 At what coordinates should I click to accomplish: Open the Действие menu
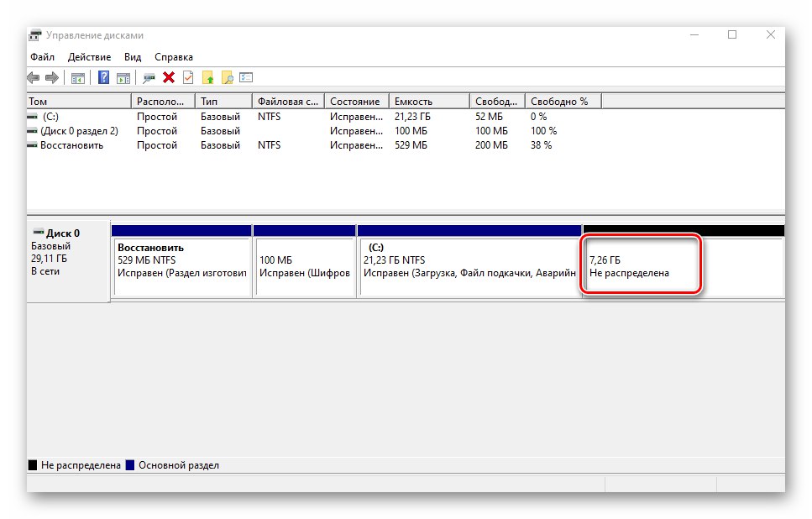click(x=89, y=57)
